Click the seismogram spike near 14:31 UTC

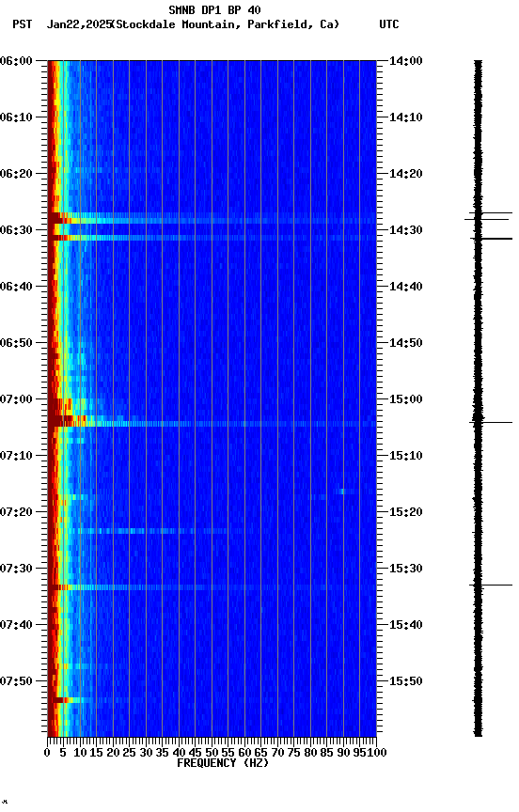point(491,238)
